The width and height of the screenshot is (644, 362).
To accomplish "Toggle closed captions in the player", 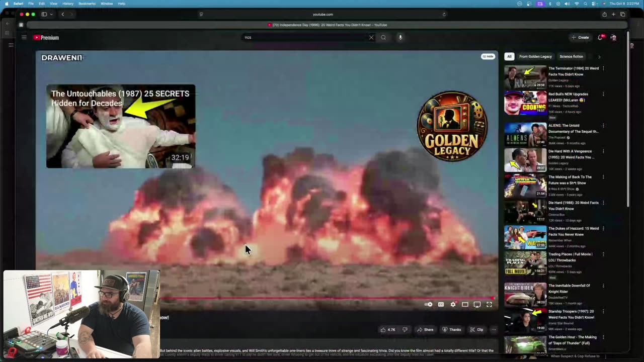I will [x=441, y=304].
